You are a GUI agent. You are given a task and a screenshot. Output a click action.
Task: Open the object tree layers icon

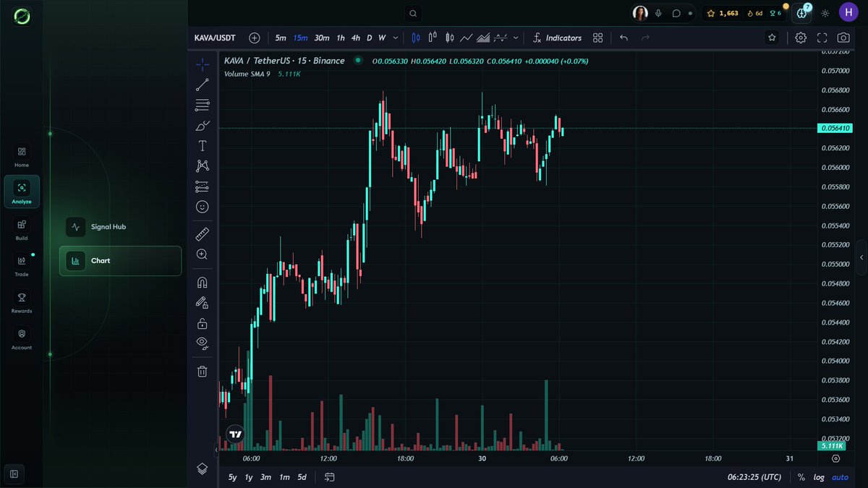pos(203,468)
